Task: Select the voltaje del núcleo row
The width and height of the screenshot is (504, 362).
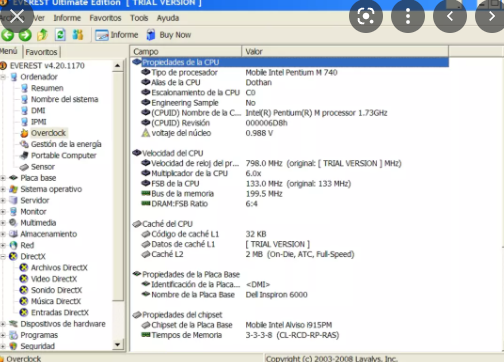Action: (290, 133)
